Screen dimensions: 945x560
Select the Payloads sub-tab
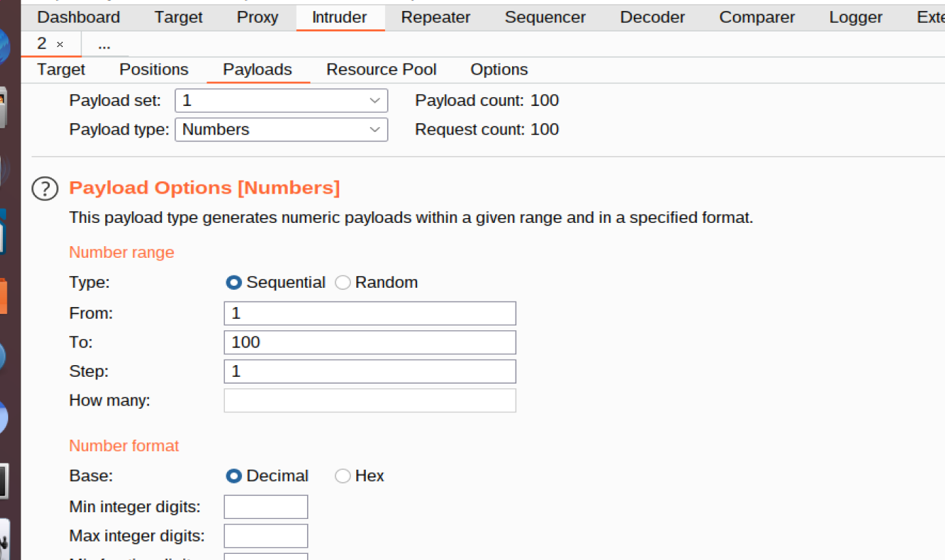258,70
